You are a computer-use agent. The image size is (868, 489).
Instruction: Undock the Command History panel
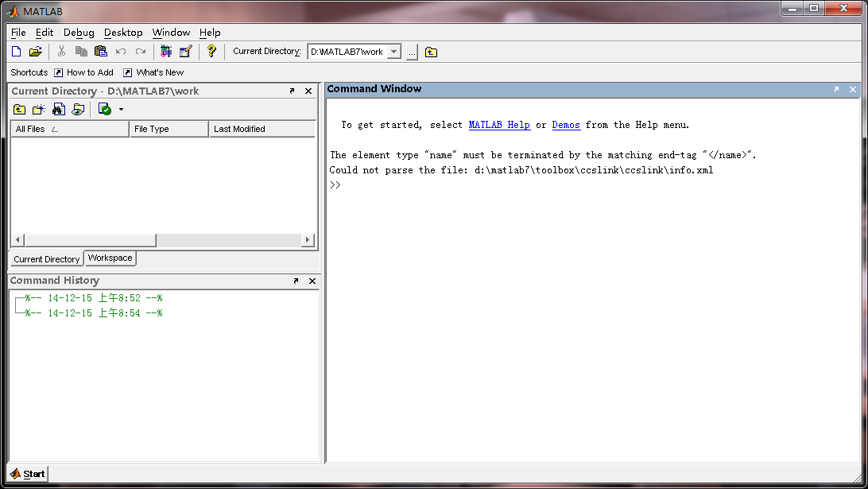(x=296, y=281)
